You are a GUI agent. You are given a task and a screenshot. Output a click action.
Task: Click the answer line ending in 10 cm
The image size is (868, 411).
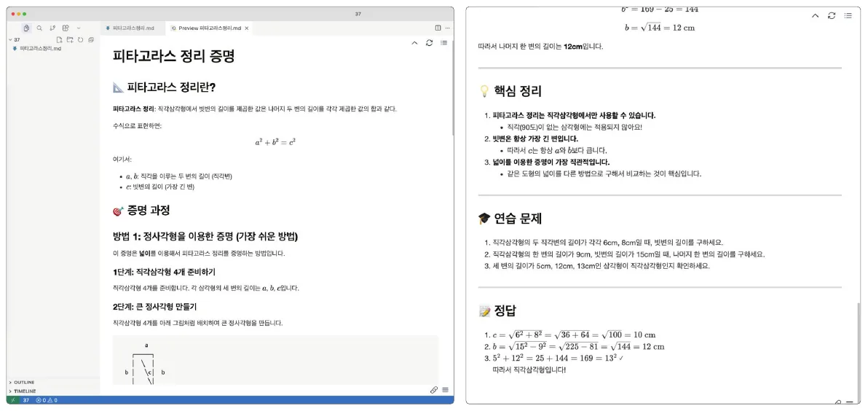click(x=574, y=334)
